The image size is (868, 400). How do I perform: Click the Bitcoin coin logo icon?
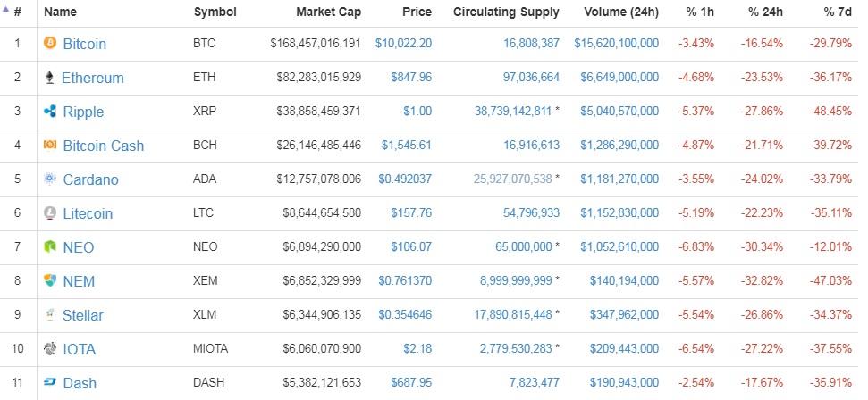(50, 43)
